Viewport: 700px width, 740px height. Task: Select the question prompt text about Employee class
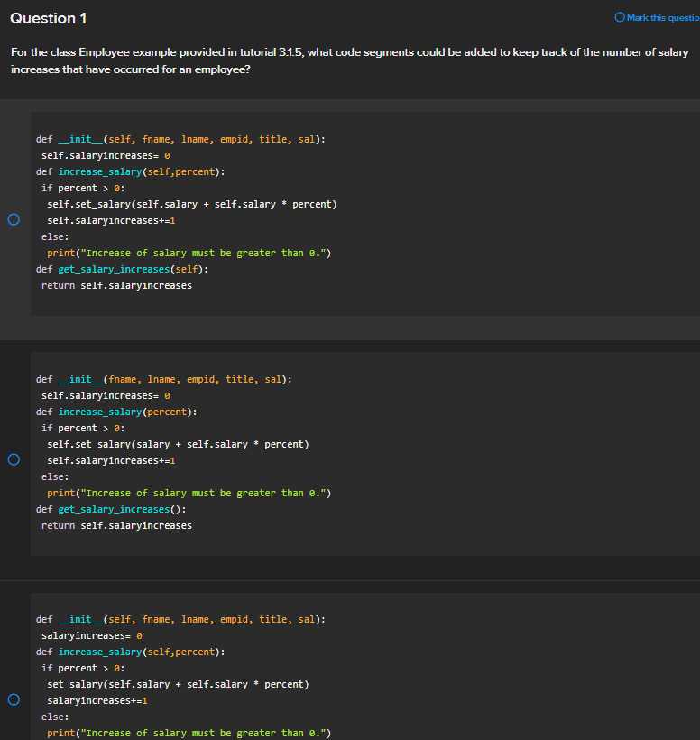pos(350,60)
